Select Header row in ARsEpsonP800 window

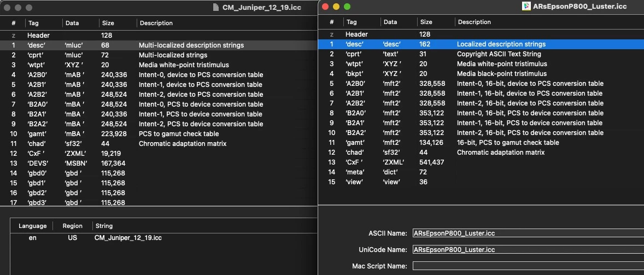click(x=481, y=34)
